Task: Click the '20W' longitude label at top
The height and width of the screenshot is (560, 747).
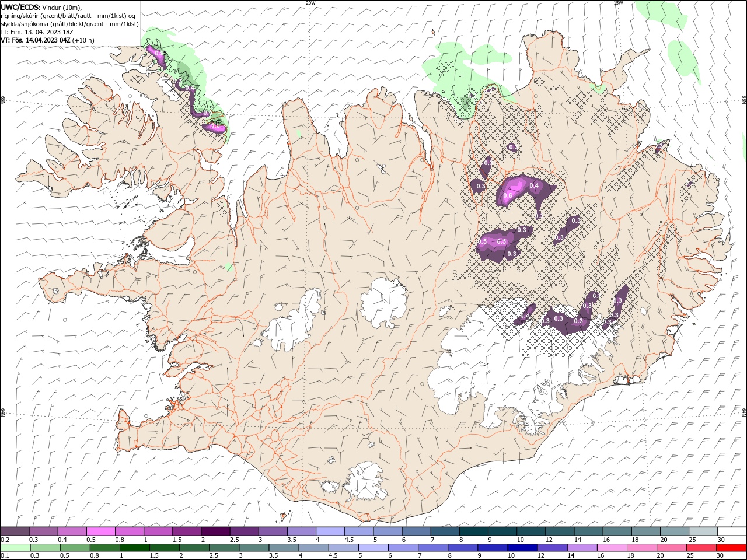Action: pyautogui.click(x=310, y=3)
